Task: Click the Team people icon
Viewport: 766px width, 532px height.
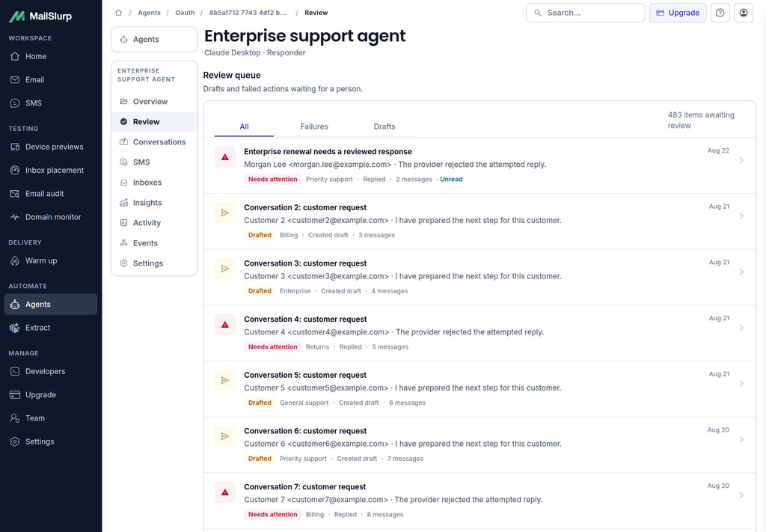Action: (x=15, y=418)
